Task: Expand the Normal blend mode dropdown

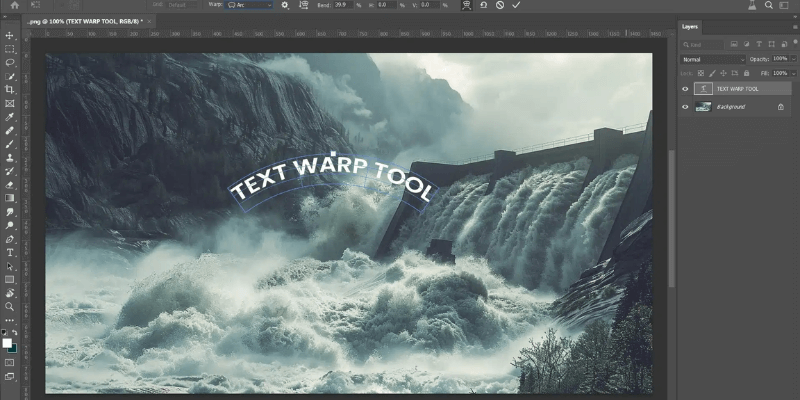Action: [713, 59]
